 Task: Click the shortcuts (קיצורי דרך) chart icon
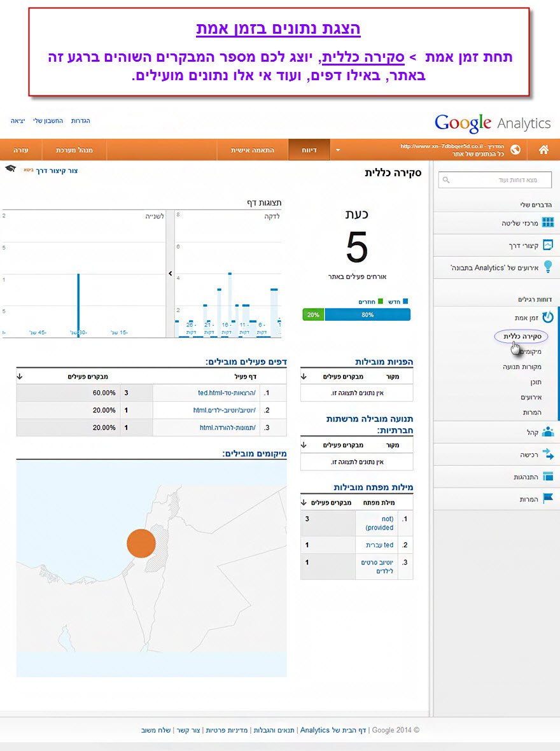(x=547, y=245)
